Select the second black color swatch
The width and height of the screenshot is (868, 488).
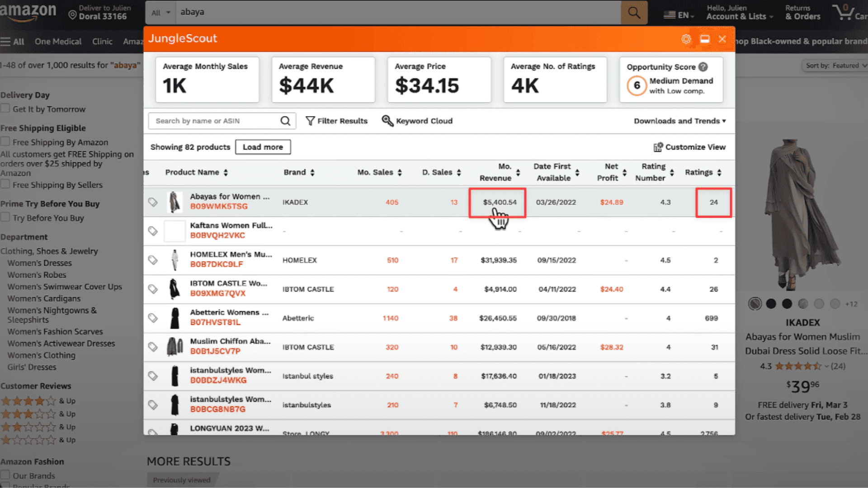[787, 304]
